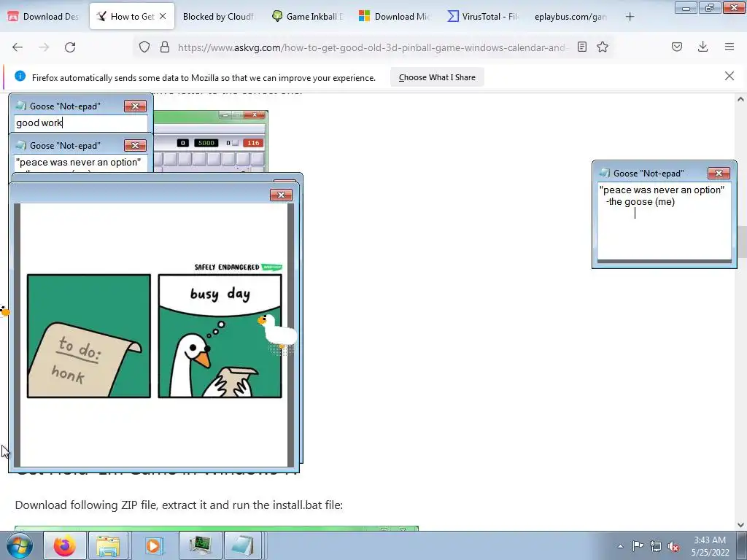Image resolution: width=747 pixels, height=560 pixels.
Task: Go back to previous page
Action: pos(18,47)
